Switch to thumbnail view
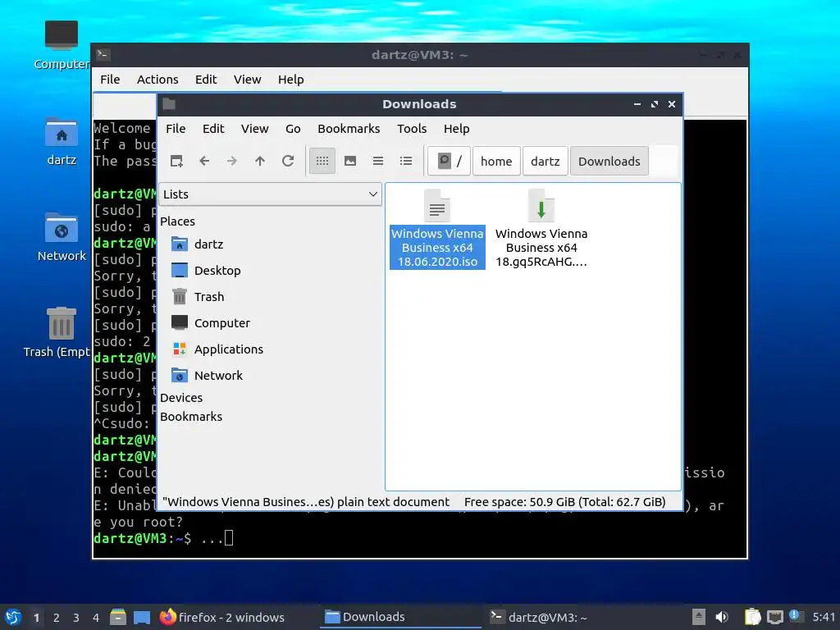Image resolution: width=840 pixels, height=630 pixels. (350, 161)
